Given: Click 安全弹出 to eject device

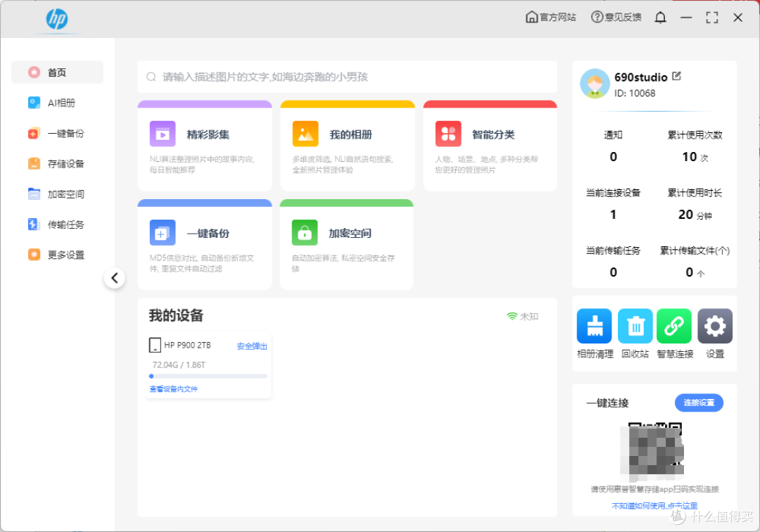Looking at the screenshot, I should pyautogui.click(x=252, y=346).
